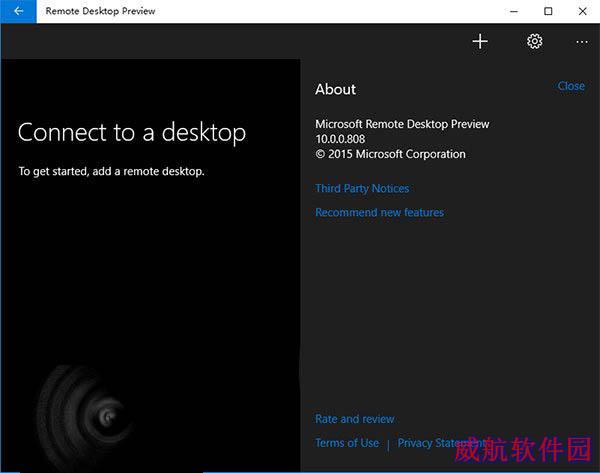This screenshot has height=473, width=600.
Task: Click the 'Connect to a desktop' heading
Action: click(132, 133)
